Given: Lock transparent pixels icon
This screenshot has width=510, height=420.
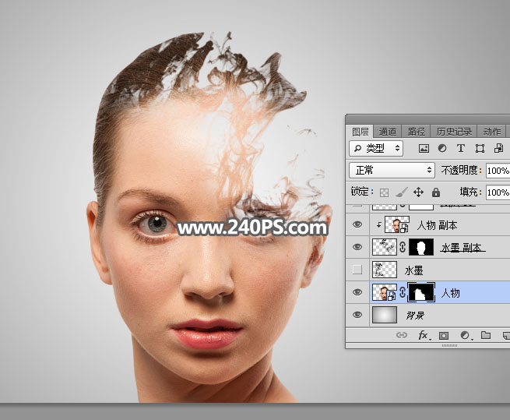Looking at the screenshot, I should pos(384,192).
